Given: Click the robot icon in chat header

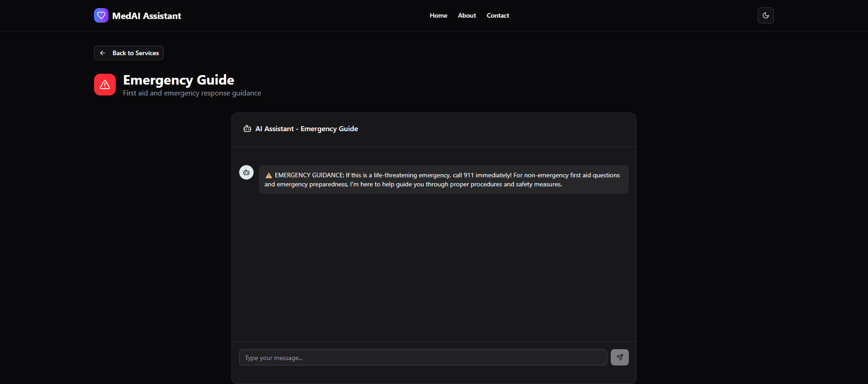Looking at the screenshot, I should (247, 129).
